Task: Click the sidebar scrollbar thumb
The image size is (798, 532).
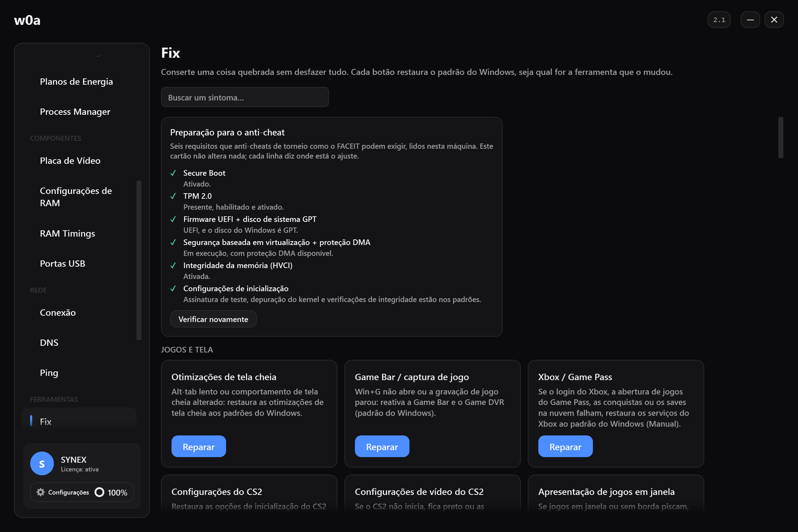Action: pos(139,260)
